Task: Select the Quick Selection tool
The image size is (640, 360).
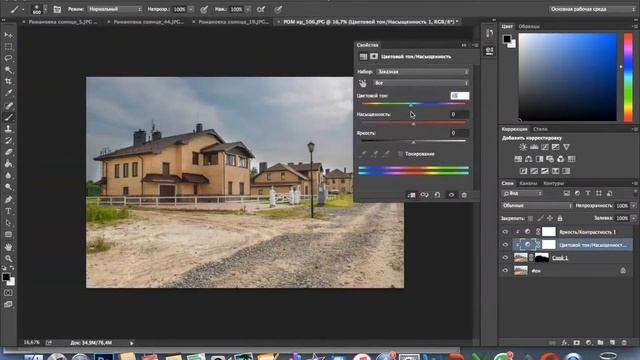Action: point(8,70)
